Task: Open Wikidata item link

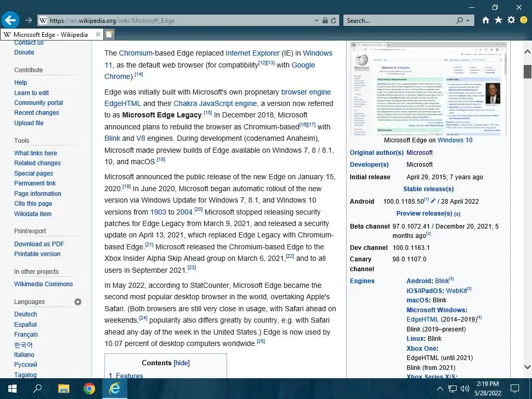Action: 33,214
